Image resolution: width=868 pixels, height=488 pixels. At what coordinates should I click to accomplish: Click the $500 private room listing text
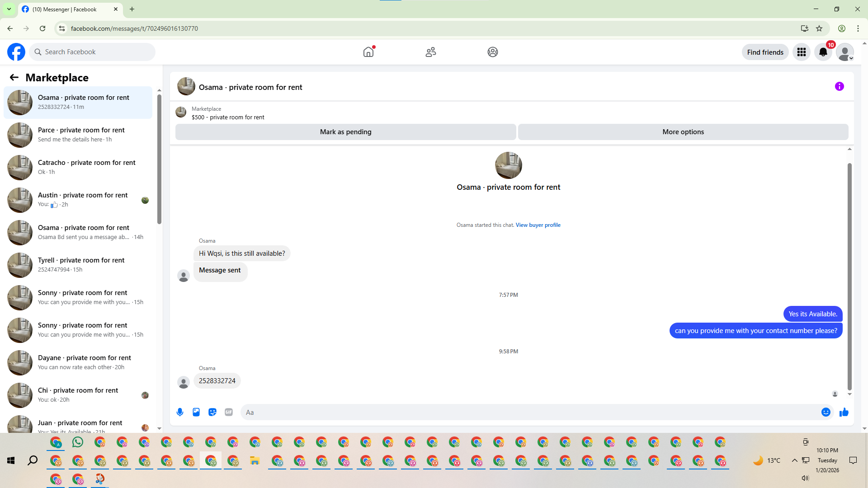(x=228, y=117)
